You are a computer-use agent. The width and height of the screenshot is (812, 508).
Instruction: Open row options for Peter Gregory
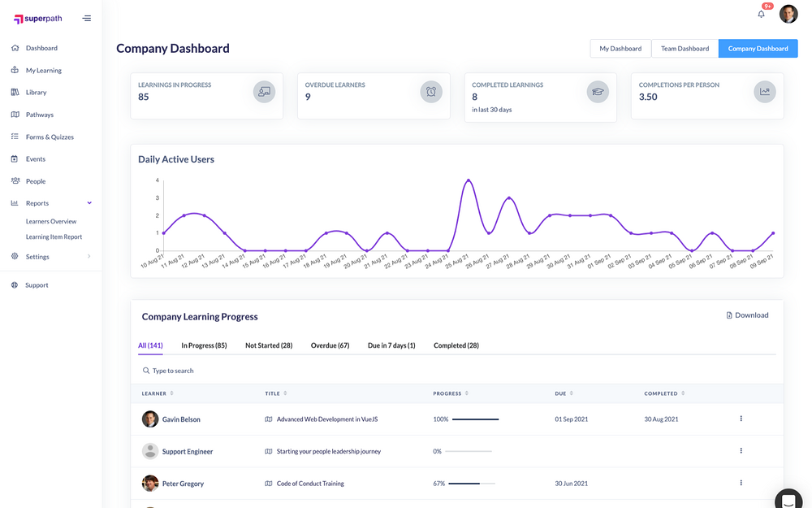click(x=741, y=483)
